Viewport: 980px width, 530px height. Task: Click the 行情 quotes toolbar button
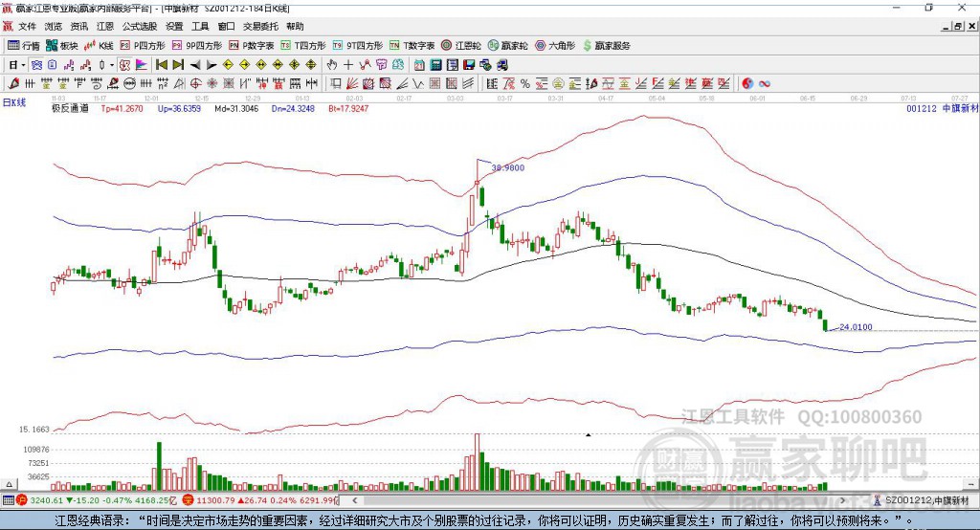click(x=23, y=46)
